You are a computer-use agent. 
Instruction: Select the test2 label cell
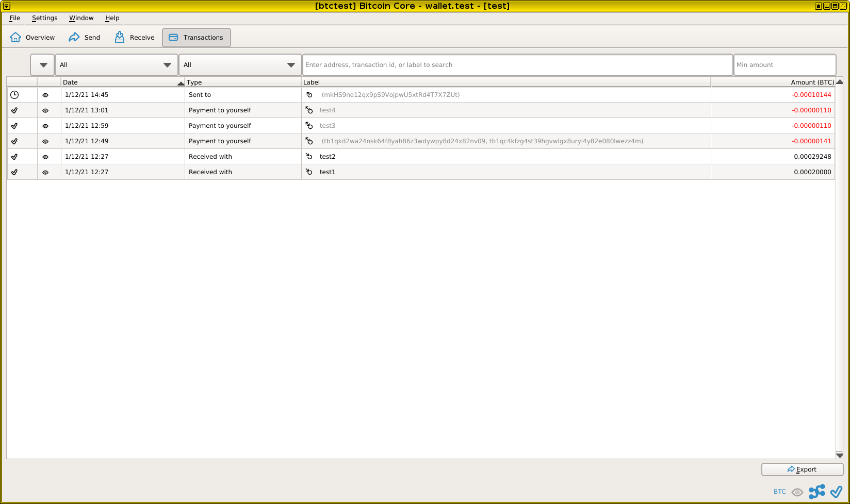506,157
